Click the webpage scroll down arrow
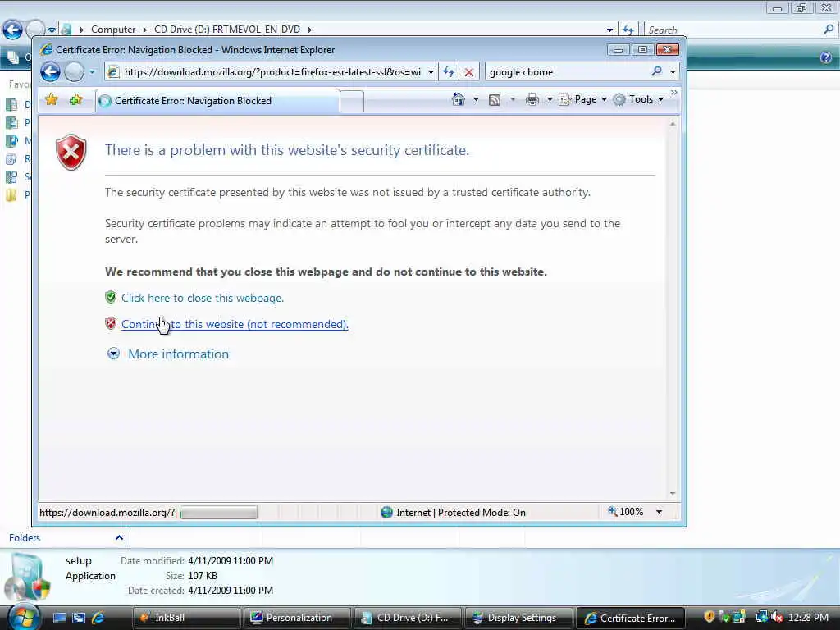Screen dimensions: 840x630 (x=673, y=494)
